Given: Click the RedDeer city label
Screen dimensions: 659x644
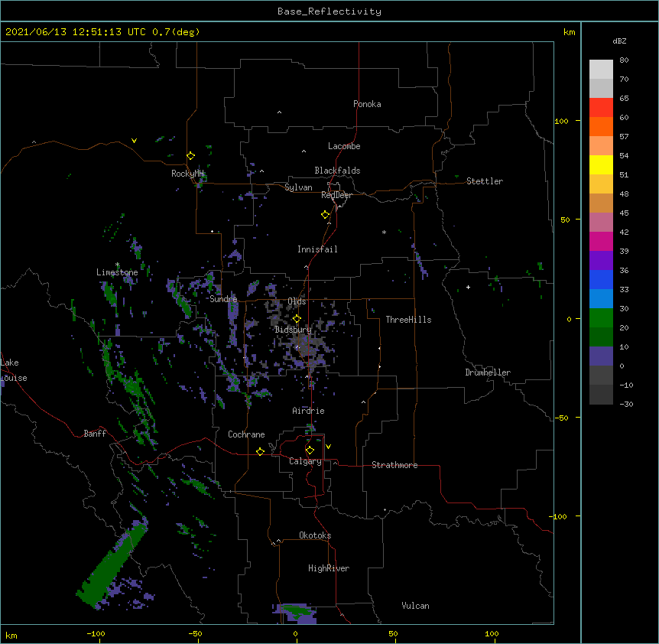Looking at the screenshot, I should [x=336, y=195].
